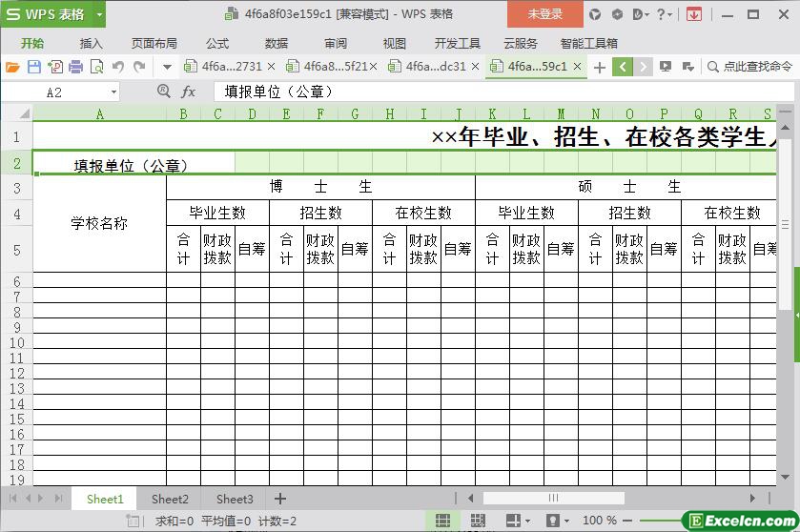Click the Open folder icon in toolbar
This screenshot has height=532, width=800.
(12, 67)
